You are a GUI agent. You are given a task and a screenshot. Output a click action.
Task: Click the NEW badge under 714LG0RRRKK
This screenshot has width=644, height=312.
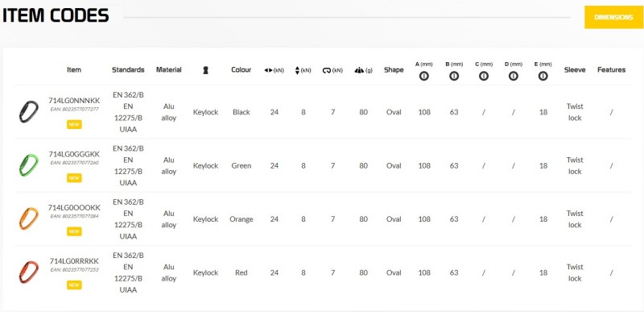coord(74,285)
